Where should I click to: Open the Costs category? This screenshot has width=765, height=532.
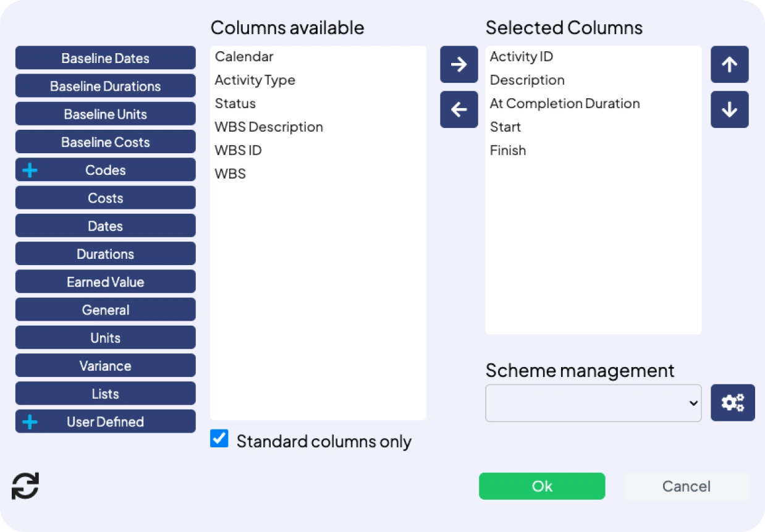click(105, 198)
